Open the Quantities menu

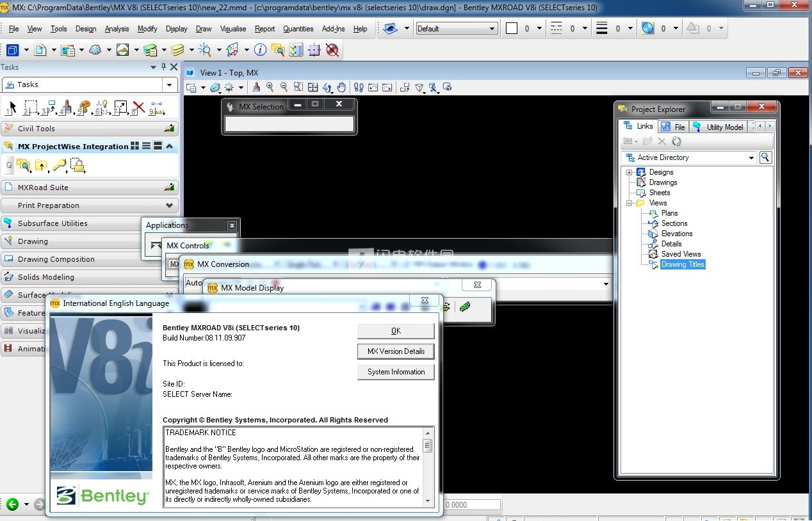point(298,29)
